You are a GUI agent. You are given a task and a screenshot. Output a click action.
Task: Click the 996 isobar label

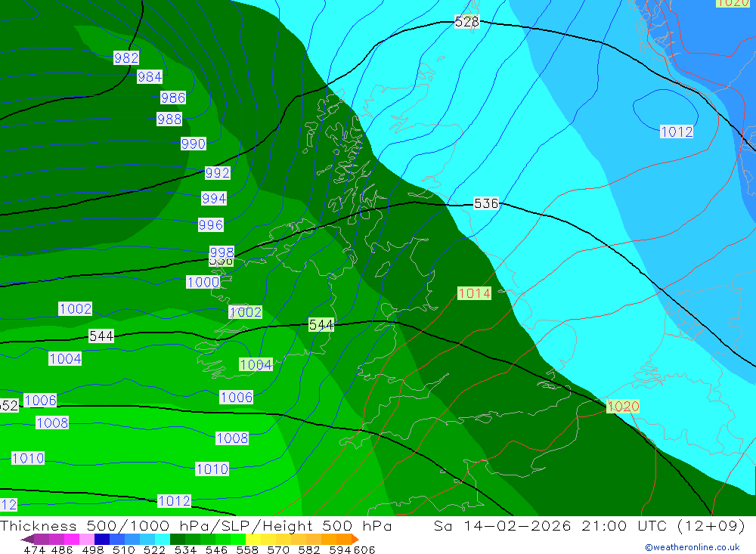tap(211, 224)
